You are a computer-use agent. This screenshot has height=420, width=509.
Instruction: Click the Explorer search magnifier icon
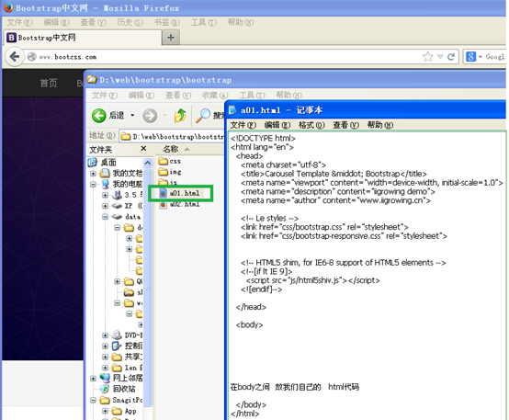[x=203, y=116]
